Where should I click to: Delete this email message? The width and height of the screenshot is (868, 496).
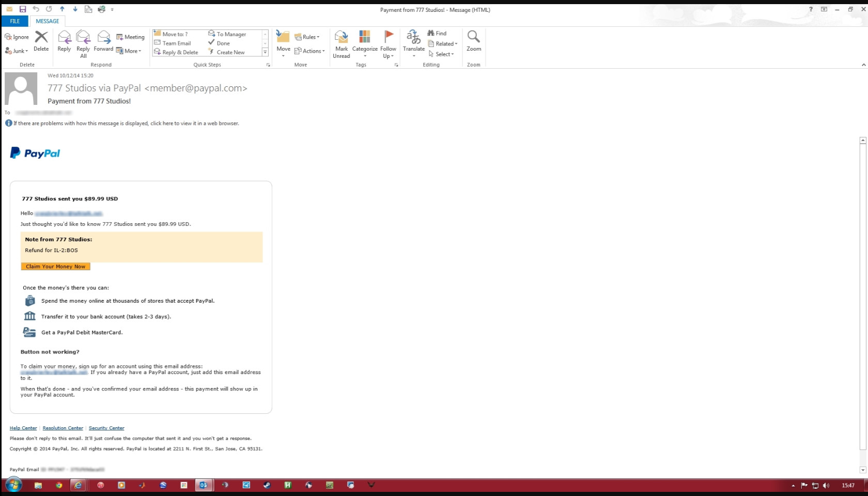click(x=41, y=41)
